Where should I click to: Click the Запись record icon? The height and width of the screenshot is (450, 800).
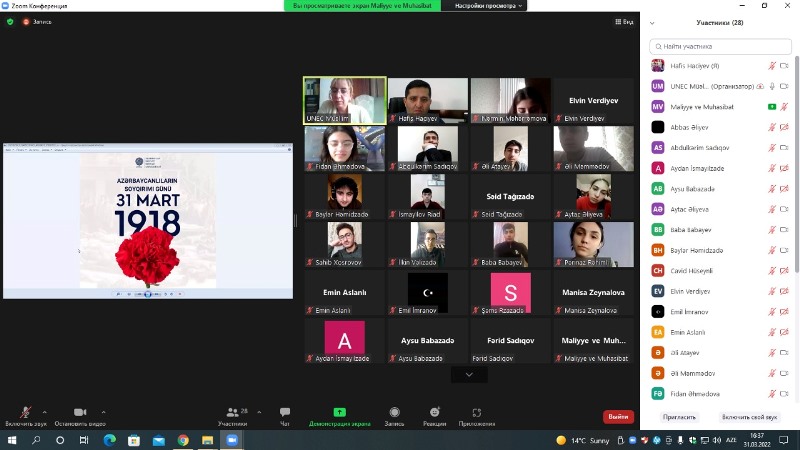pyautogui.click(x=394, y=413)
